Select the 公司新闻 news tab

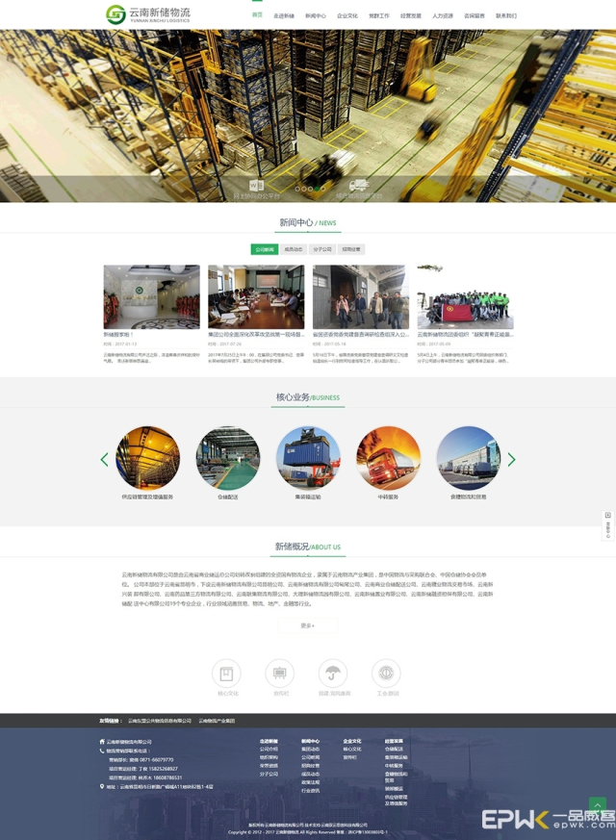click(x=264, y=249)
